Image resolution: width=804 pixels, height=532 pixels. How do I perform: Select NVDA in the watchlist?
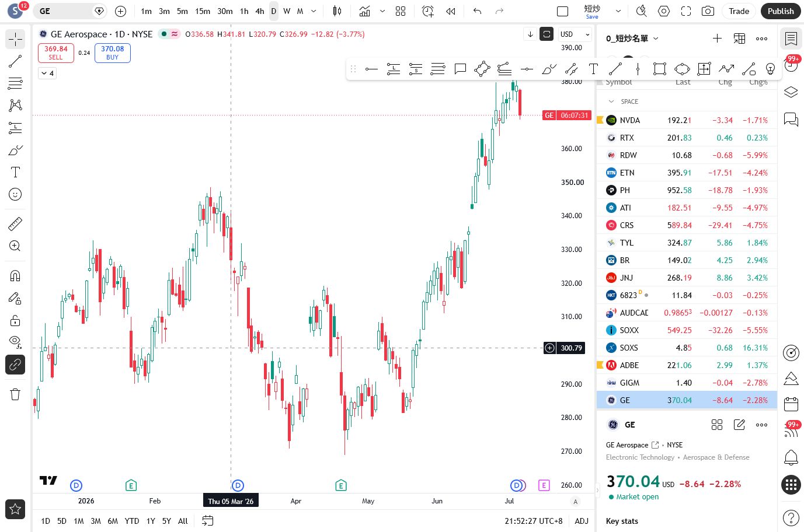coord(687,120)
